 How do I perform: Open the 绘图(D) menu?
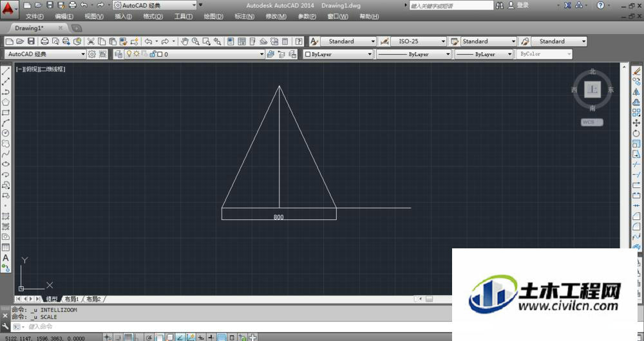(x=214, y=17)
